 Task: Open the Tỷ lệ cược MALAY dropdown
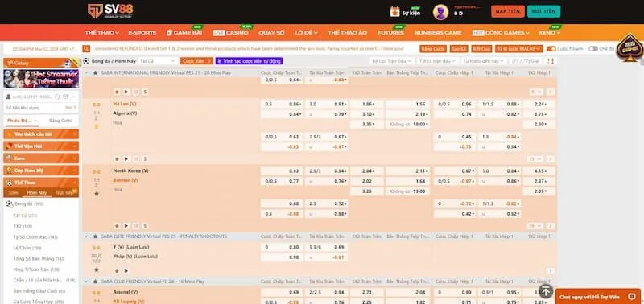click(x=518, y=49)
